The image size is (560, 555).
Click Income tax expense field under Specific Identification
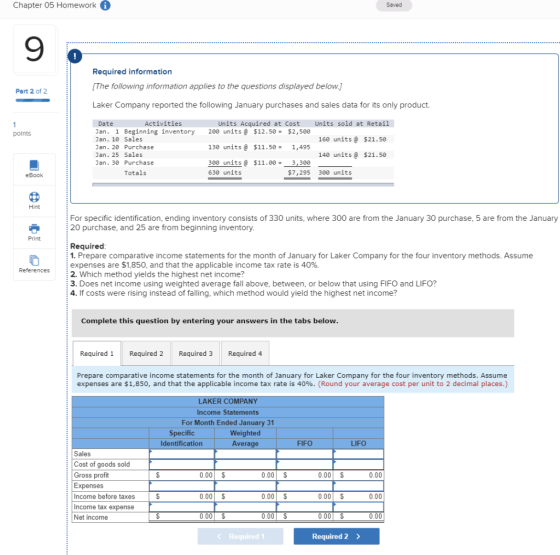click(x=182, y=507)
